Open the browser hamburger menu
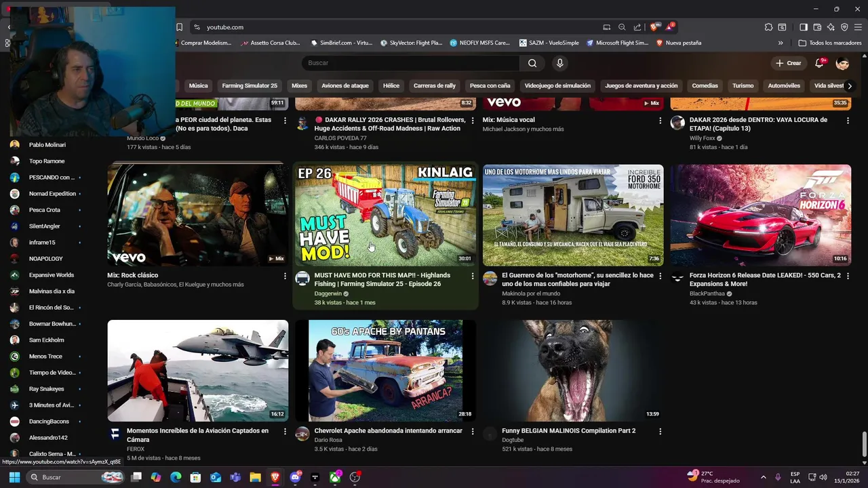The height and width of the screenshot is (488, 868). coord(858,27)
